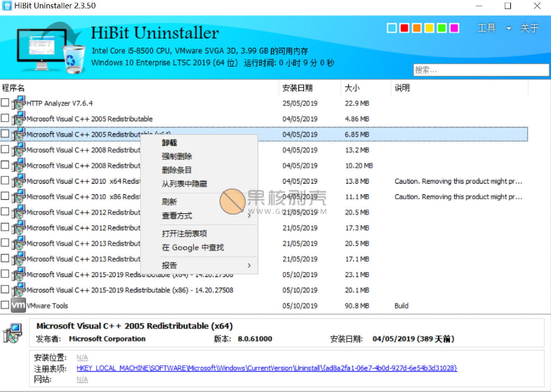Click the VMware Tools program icon
Viewport: 551px width, 392px height.
(18, 306)
